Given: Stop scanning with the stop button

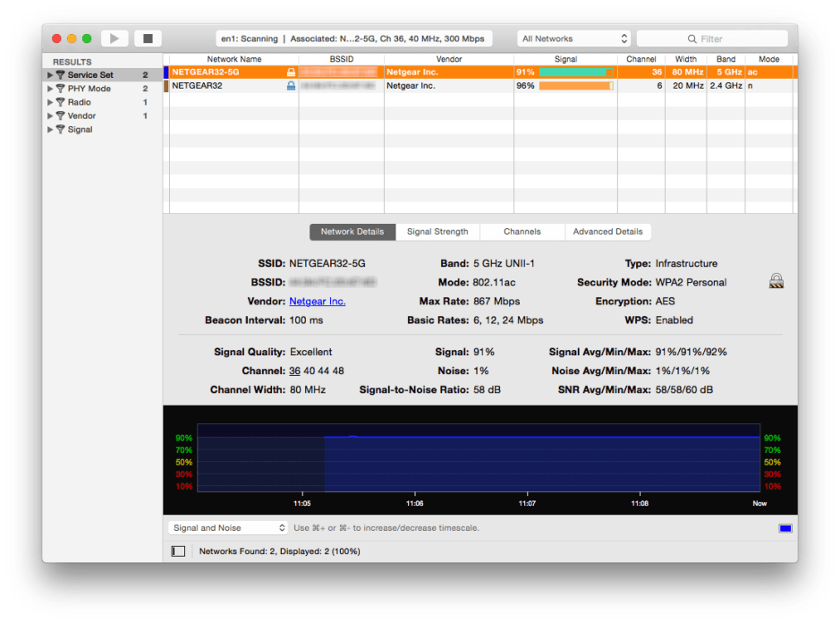Looking at the screenshot, I should (147, 38).
